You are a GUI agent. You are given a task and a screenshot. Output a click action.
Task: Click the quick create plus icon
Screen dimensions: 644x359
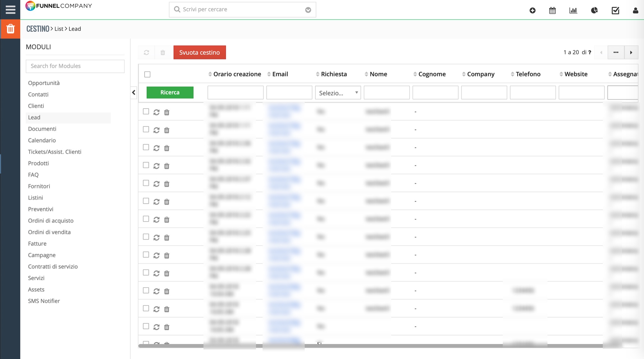click(532, 10)
